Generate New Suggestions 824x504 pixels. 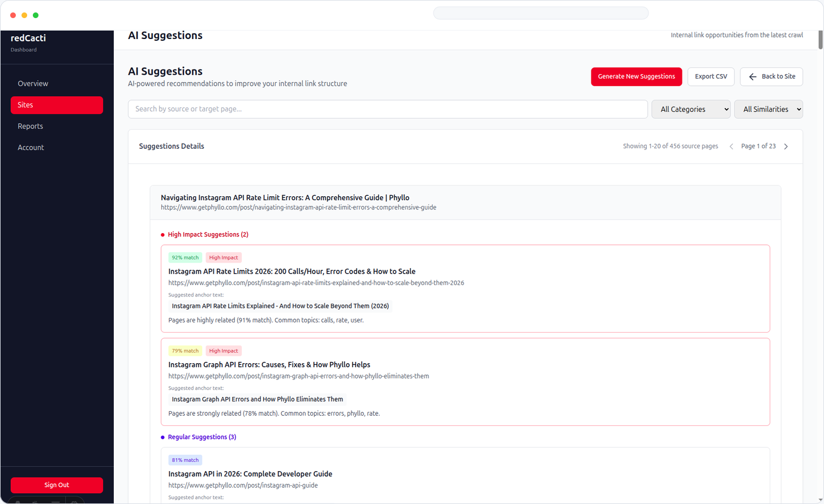637,76
